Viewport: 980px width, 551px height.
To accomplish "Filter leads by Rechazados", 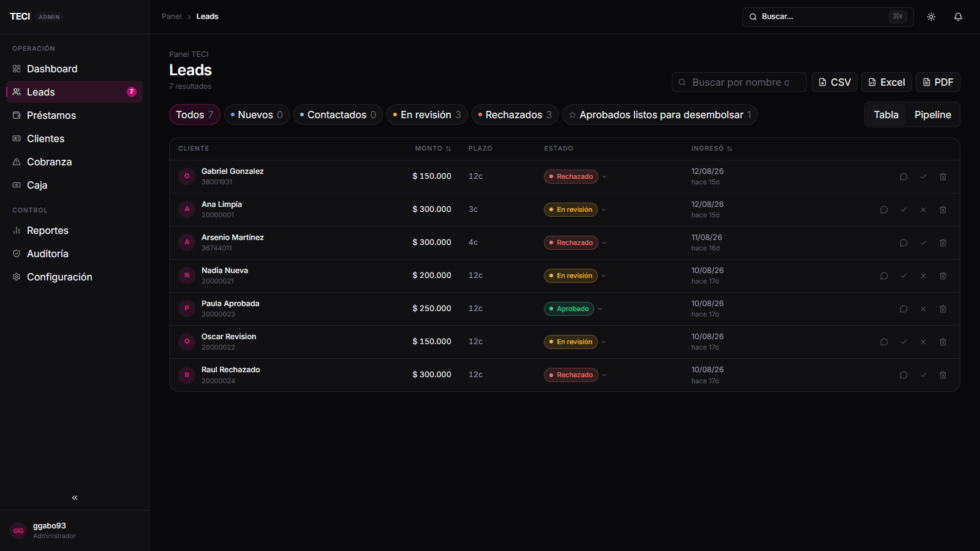I will (x=514, y=115).
